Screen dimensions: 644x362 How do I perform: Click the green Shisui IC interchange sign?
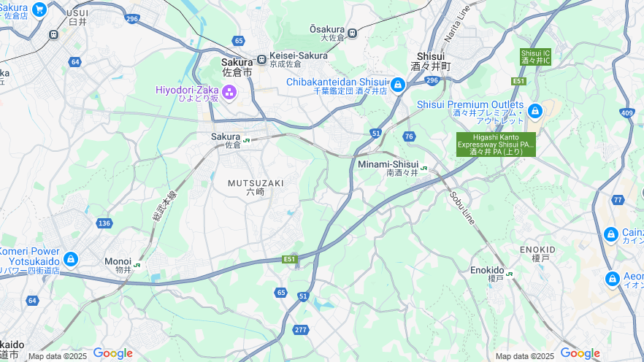(536, 57)
